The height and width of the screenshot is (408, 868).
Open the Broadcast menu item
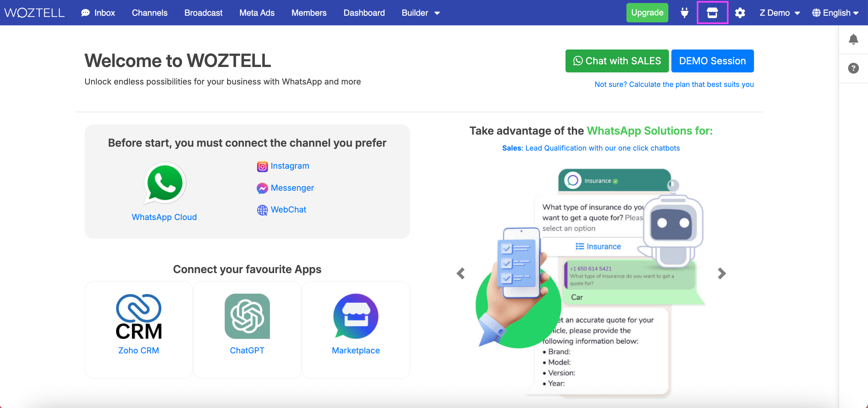pyautogui.click(x=203, y=13)
